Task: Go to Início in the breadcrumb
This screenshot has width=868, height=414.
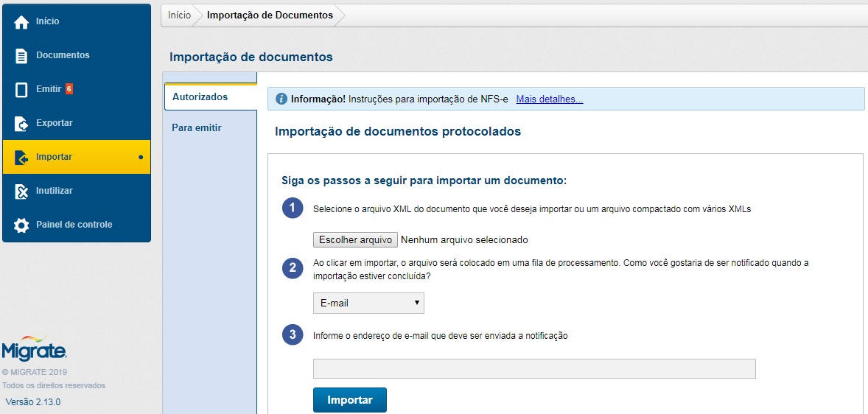Action: tap(179, 15)
